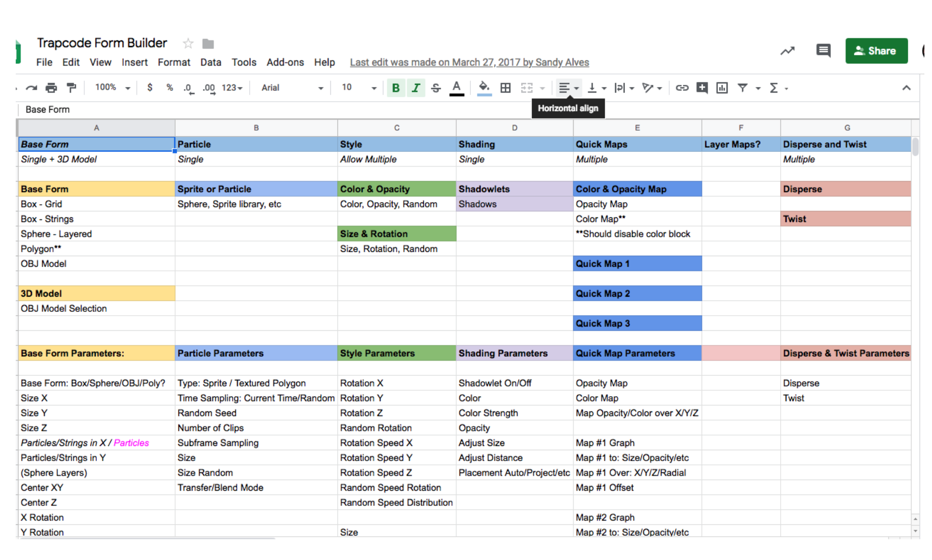Select column E header

click(637, 128)
